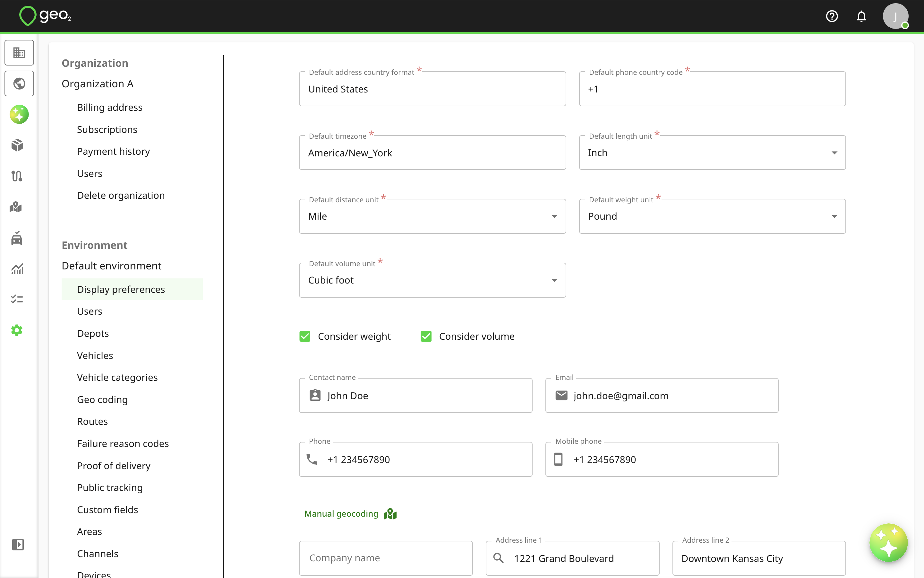This screenshot has height=578, width=924.
Task: Open Delete organization in the menu
Action: [121, 195]
